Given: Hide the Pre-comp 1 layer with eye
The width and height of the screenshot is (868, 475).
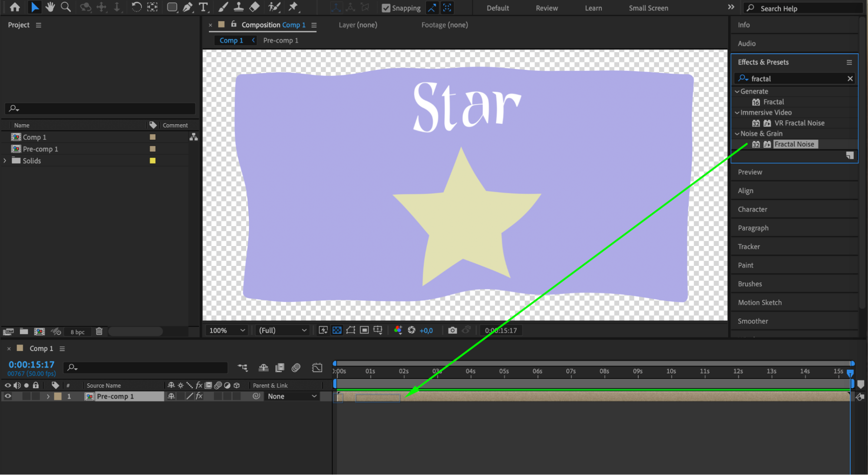Looking at the screenshot, I should click(8, 396).
